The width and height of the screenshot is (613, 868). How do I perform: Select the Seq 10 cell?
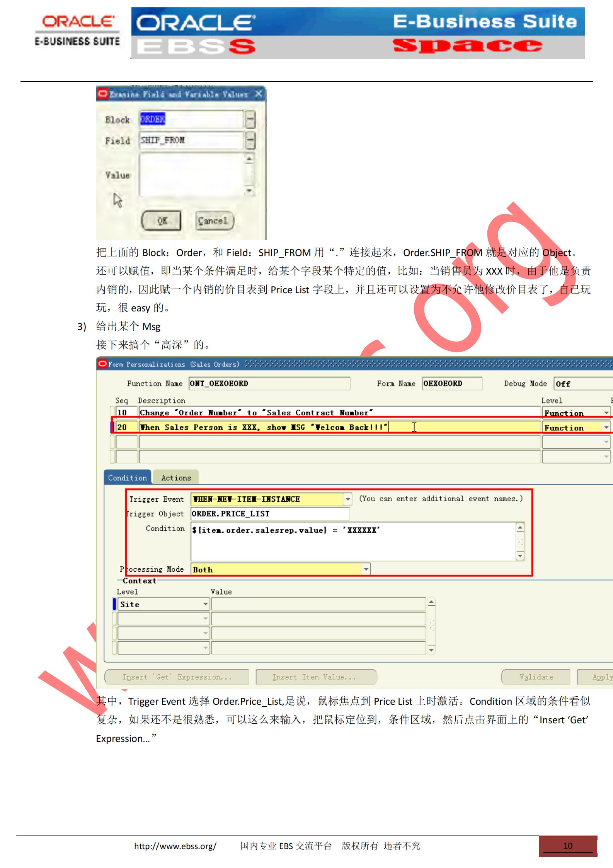127,413
